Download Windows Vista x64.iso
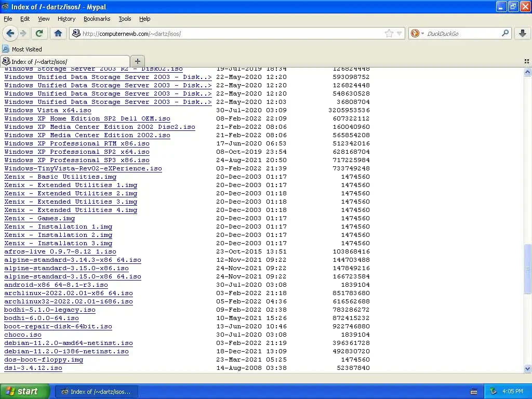 point(48,110)
